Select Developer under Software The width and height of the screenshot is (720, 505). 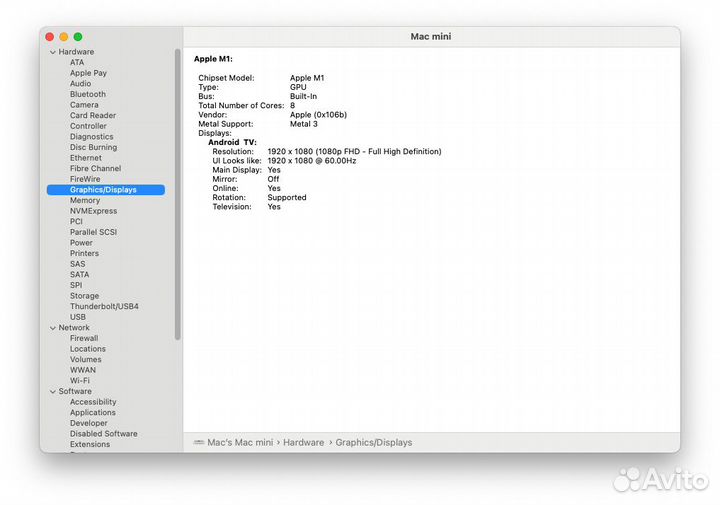pos(89,423)
